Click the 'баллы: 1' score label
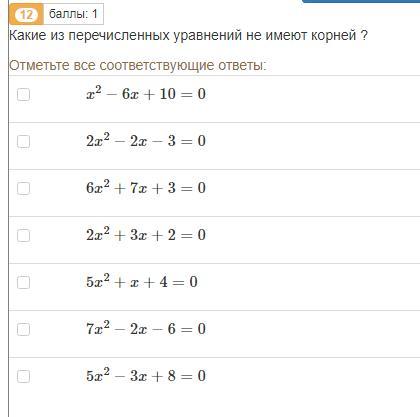 [x=73, y=14]
